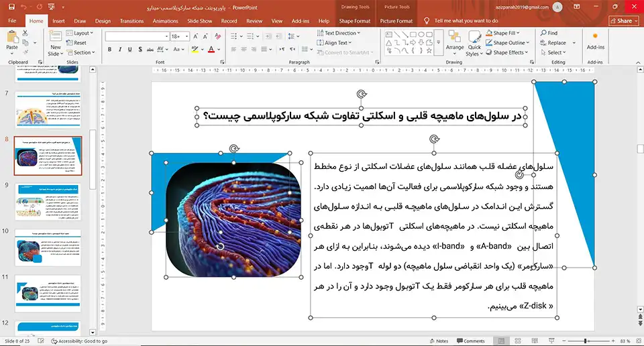Image resolution: width=644 pixels, height=346 pixels.
Task: Open the font name combo box
Action: tap(137, 36)
